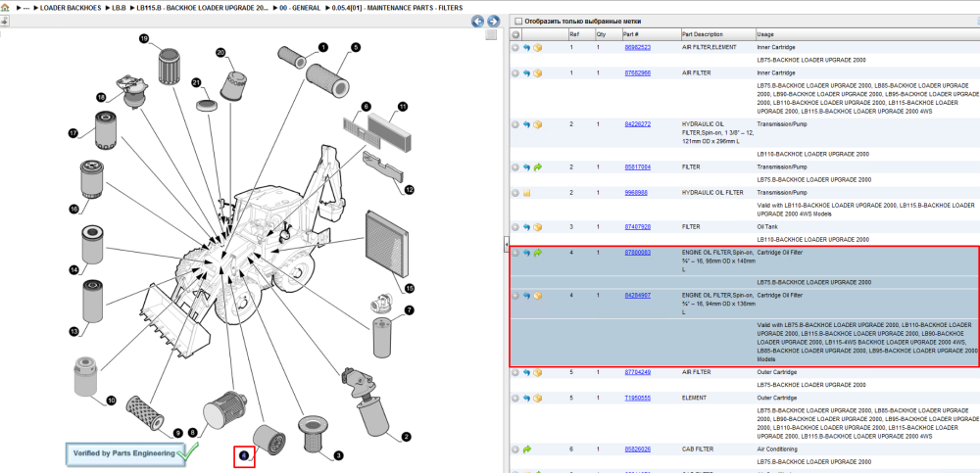Open part number 86982523 link
Viewport: 980px width, 473px height.
(x=638, y=47)
